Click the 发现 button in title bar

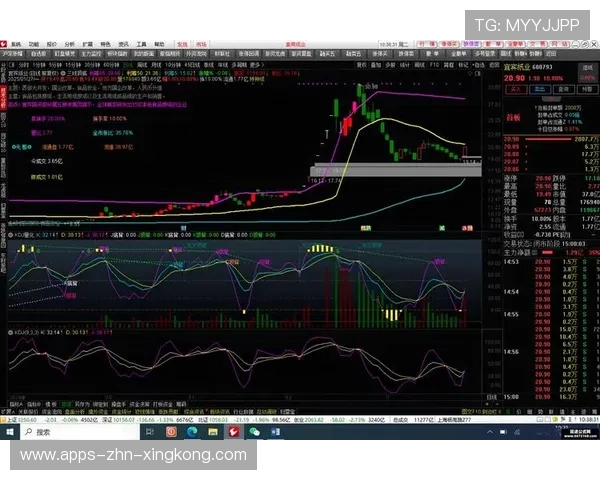click(183, 45)
